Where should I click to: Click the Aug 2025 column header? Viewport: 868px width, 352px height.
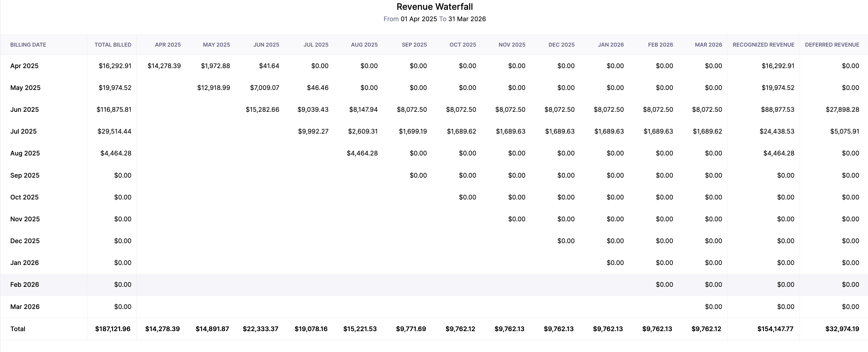364,45
